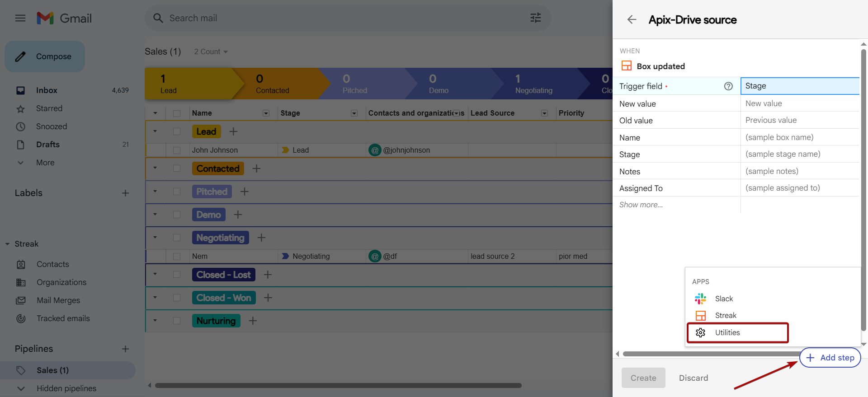Click the Utilities gear icon
868x397 pixels.
[x=701, y=332]
